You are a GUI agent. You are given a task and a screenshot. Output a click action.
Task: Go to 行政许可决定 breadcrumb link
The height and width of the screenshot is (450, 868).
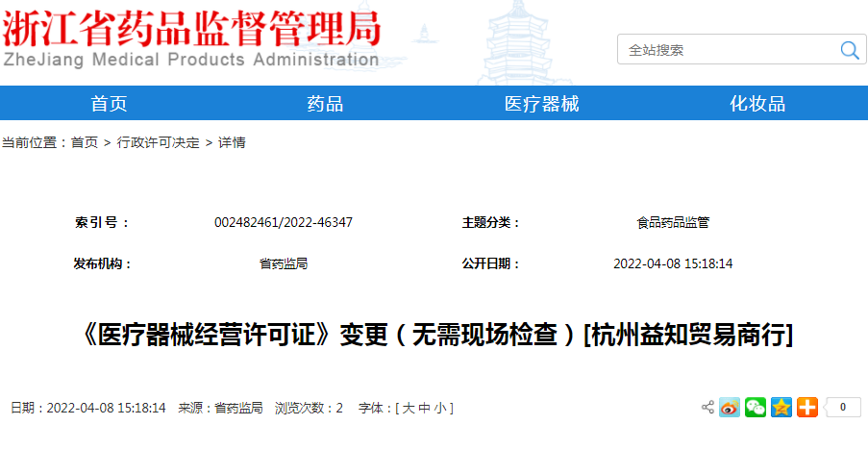(x=158, y=142)
